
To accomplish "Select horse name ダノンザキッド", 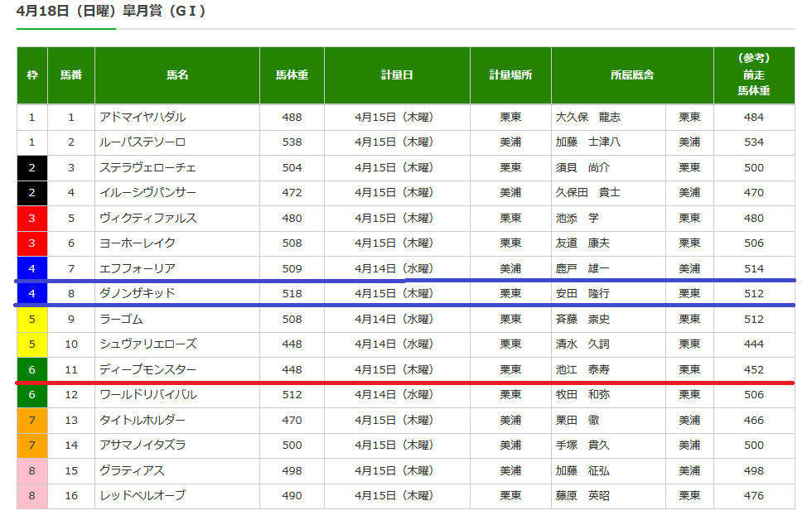I will point(138,293).
